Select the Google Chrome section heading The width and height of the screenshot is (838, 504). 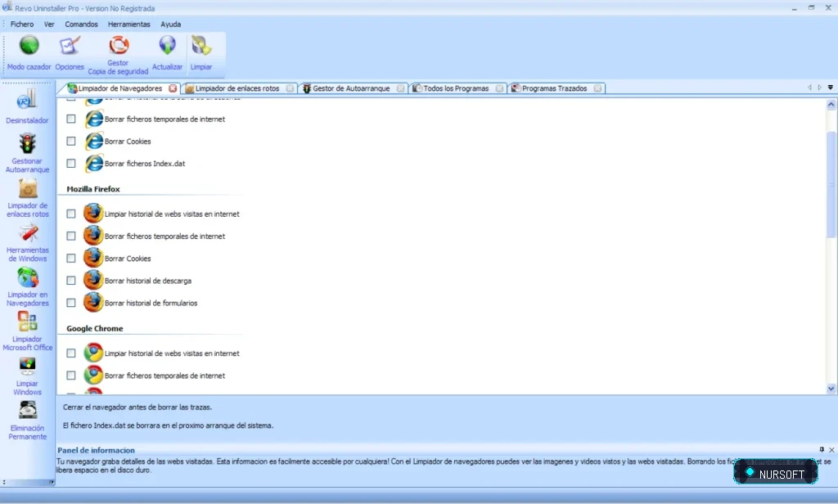coord(95,328)
